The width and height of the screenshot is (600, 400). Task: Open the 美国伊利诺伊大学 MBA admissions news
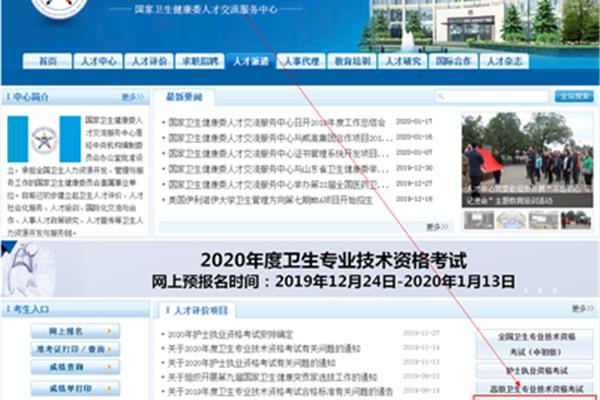point(270,200)
